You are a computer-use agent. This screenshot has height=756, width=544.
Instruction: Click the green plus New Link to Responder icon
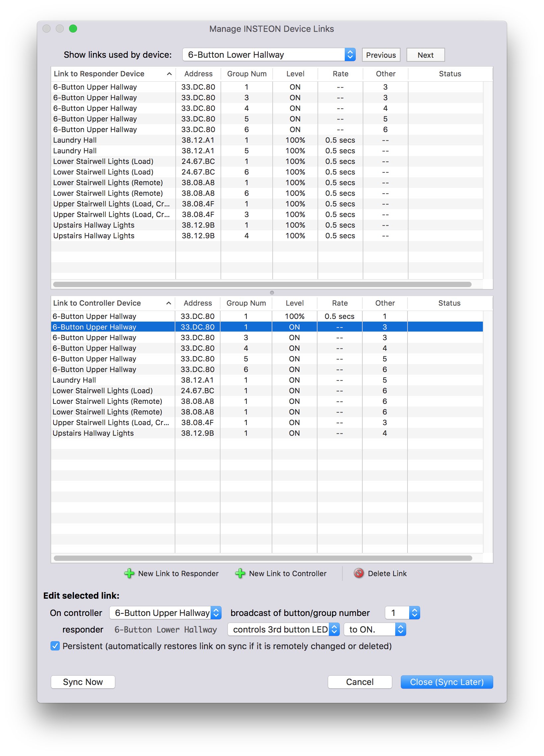coord(129,574)
